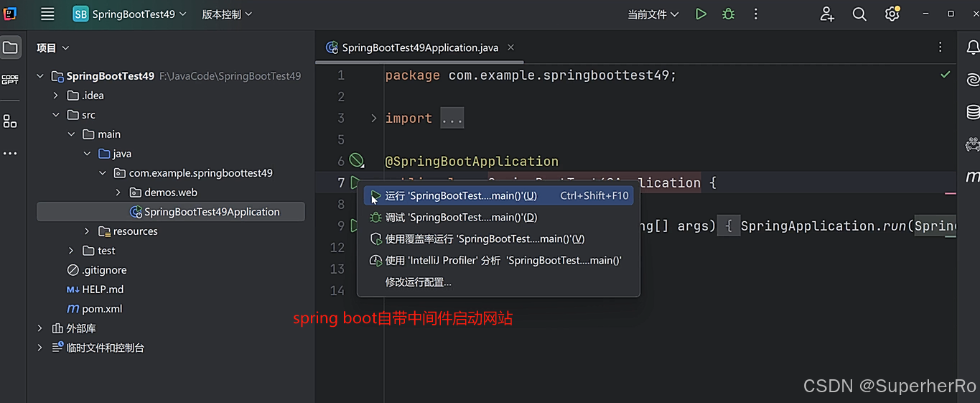
Task: Expand the folded import block
Action: (x=373, y=119)
